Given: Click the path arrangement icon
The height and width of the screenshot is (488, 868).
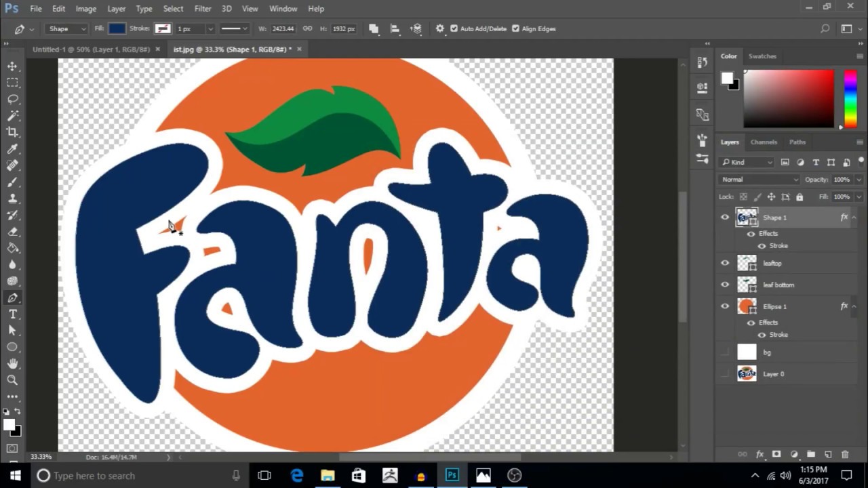Looking at the screenshot, I should tap(416, 28).
